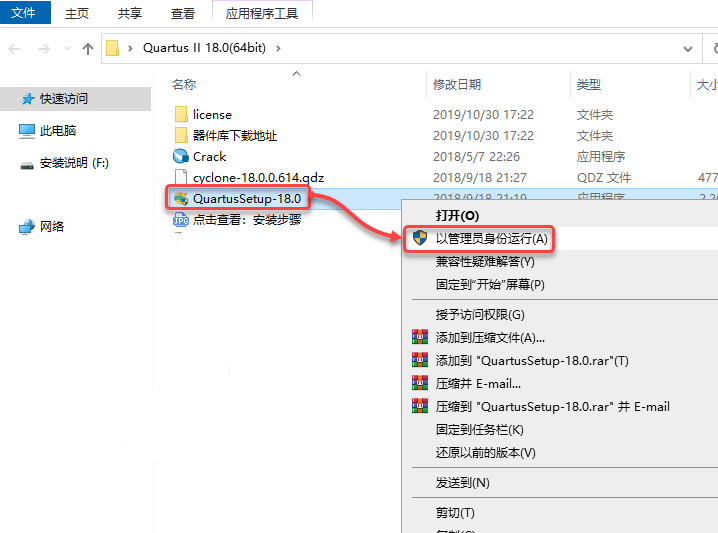The width and height of the screenshot is (718, 533).
Task: Open the 文件 ribbon tab
Action: click(24, 12)
